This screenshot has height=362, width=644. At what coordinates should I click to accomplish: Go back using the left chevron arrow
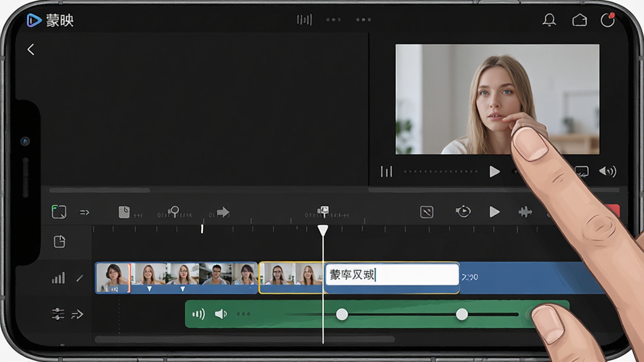(x=30, y=50)
